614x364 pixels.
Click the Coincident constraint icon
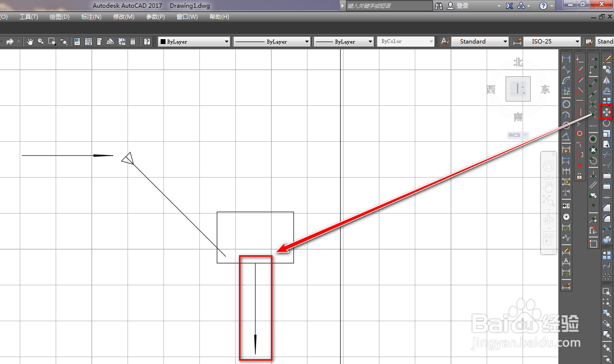point(580,58)
